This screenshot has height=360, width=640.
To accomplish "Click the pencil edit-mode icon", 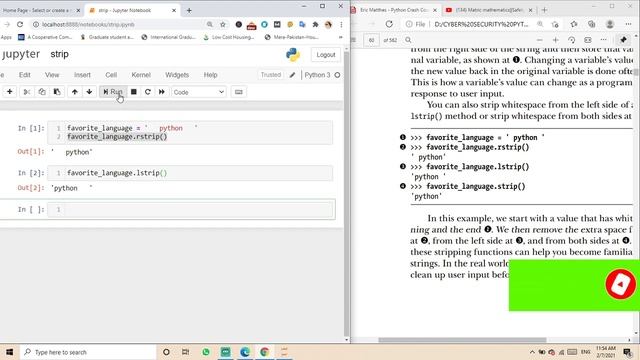I will coord(292,75).
